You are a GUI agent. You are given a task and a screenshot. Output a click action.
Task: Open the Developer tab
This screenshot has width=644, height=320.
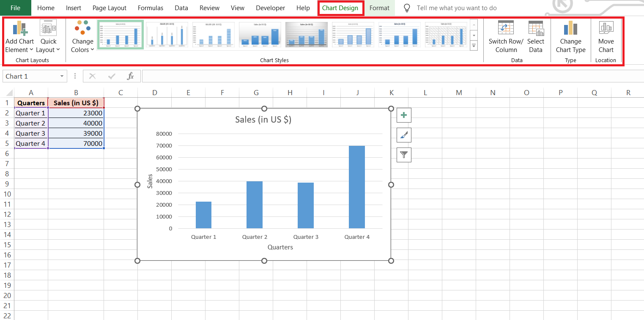271,8
